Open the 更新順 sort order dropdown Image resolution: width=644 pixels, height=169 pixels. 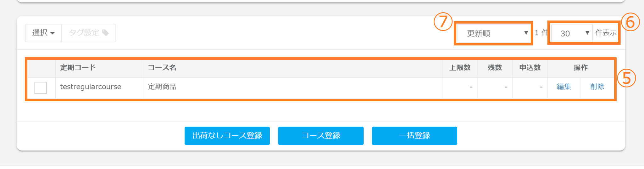[493, 33]
